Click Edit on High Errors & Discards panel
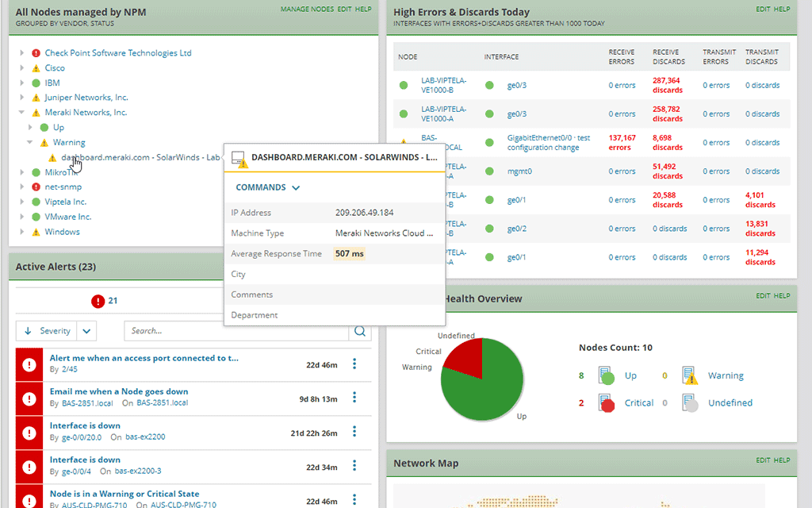Screen dimensions: 812x508 click(x=762, y=9)
